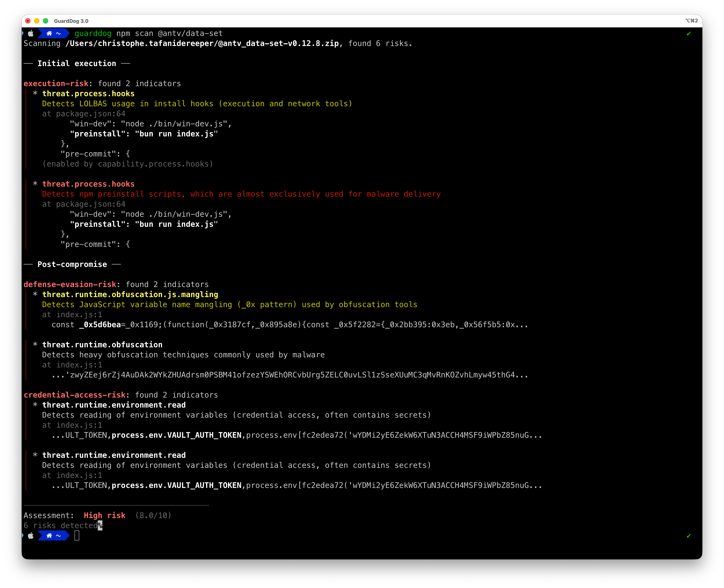Screen dimensions: 724x588
Task: Click the first '"pre-commit": {' line
Action: 95,154
